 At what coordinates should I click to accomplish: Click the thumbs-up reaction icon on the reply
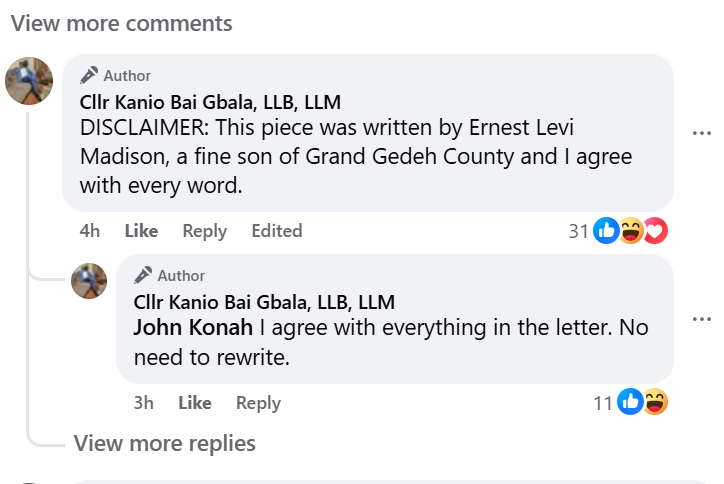(630, 403)
